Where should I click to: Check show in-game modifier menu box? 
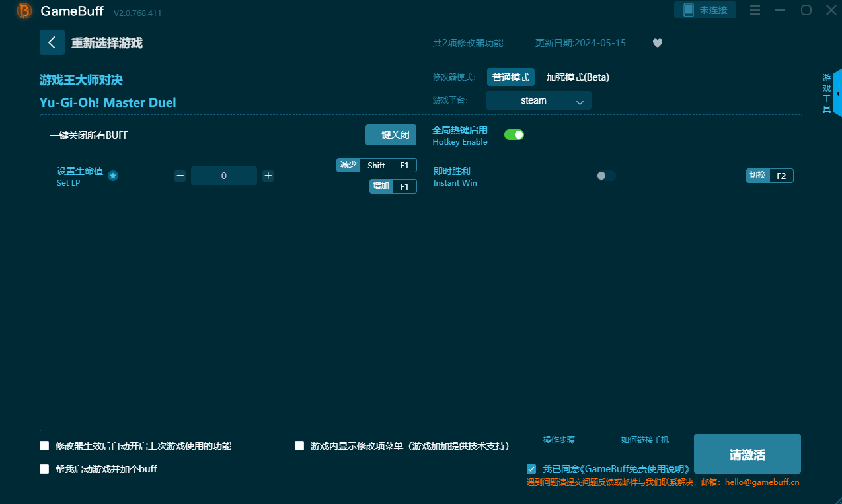click(299, 446)
